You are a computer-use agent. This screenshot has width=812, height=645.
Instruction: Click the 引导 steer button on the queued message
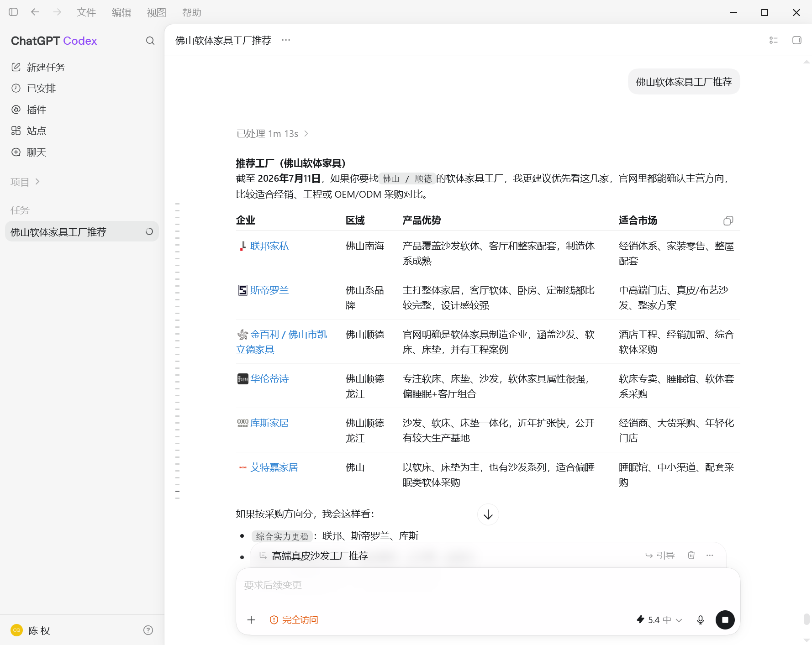tap(660, 556)
